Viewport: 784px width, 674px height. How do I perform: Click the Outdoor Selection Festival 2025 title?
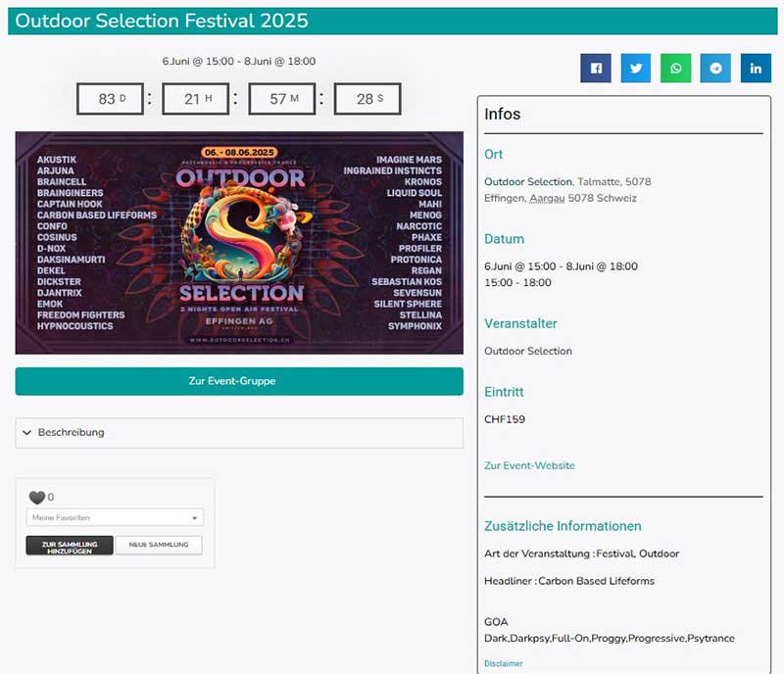[162, 21]
